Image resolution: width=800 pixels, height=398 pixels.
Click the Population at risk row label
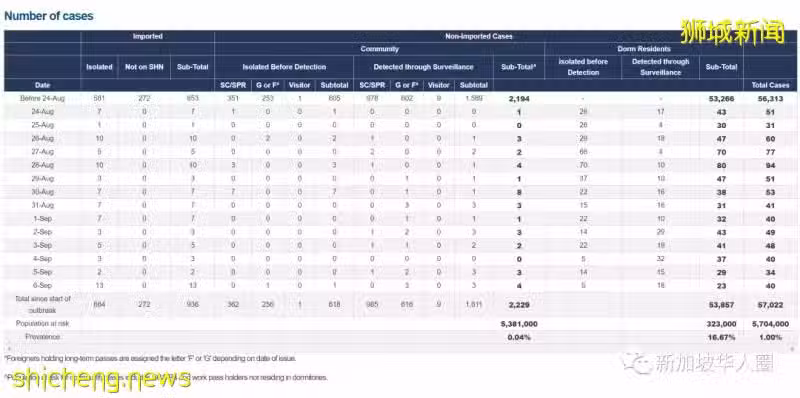pyautogui.click(x=42, y=324)
